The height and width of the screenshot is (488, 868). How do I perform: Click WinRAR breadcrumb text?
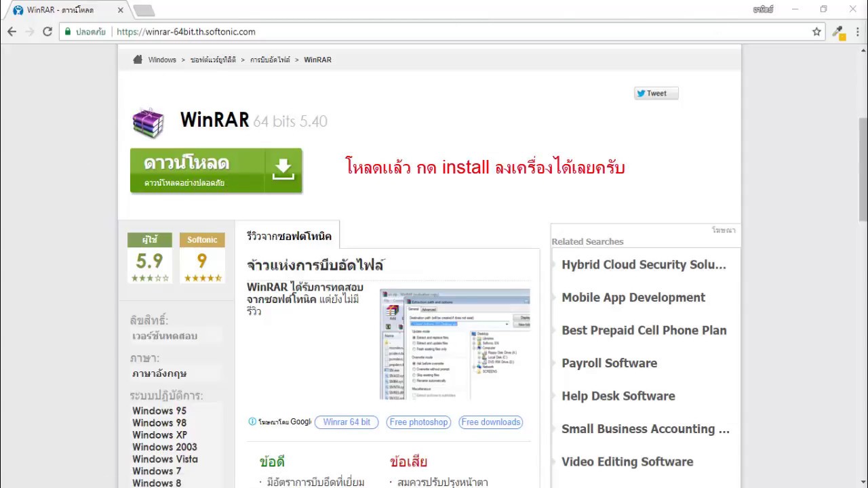tap(317, 60)
